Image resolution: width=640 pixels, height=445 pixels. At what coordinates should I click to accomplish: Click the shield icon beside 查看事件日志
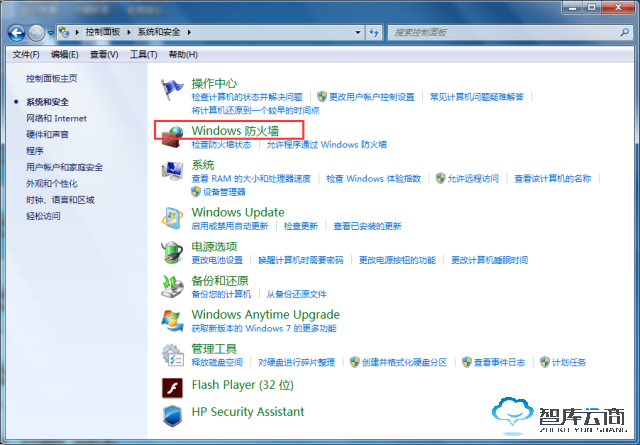point(467,362)
